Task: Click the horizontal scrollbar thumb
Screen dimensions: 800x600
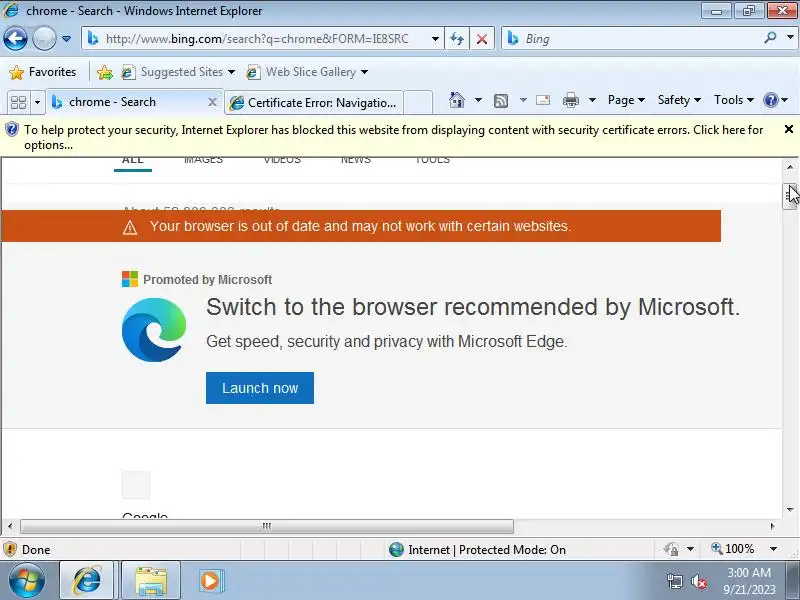Action: coord(267,526)
